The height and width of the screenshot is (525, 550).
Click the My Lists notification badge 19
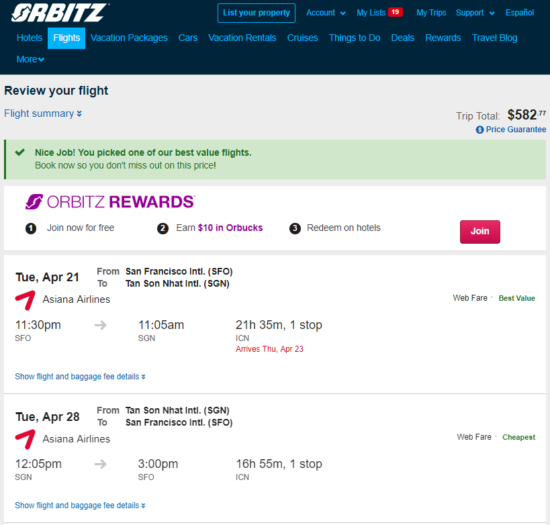[395, 12]
